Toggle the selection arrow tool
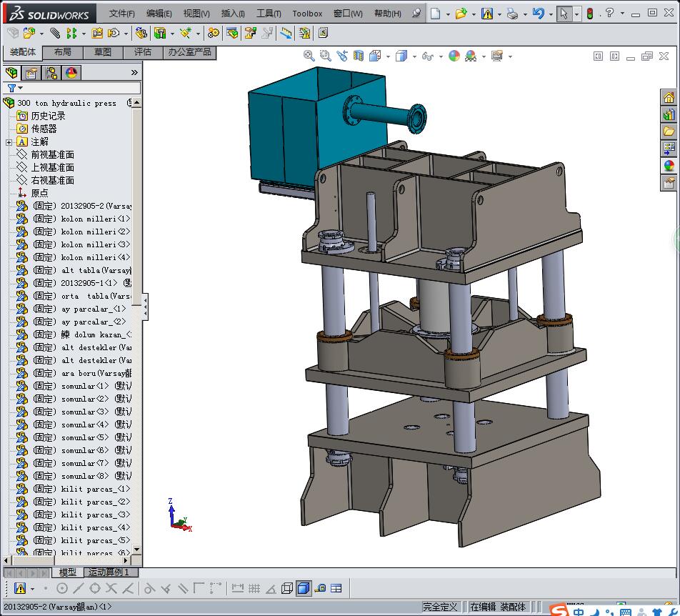Viewport: 680px width, 616px height. click(x=564, y=14)
